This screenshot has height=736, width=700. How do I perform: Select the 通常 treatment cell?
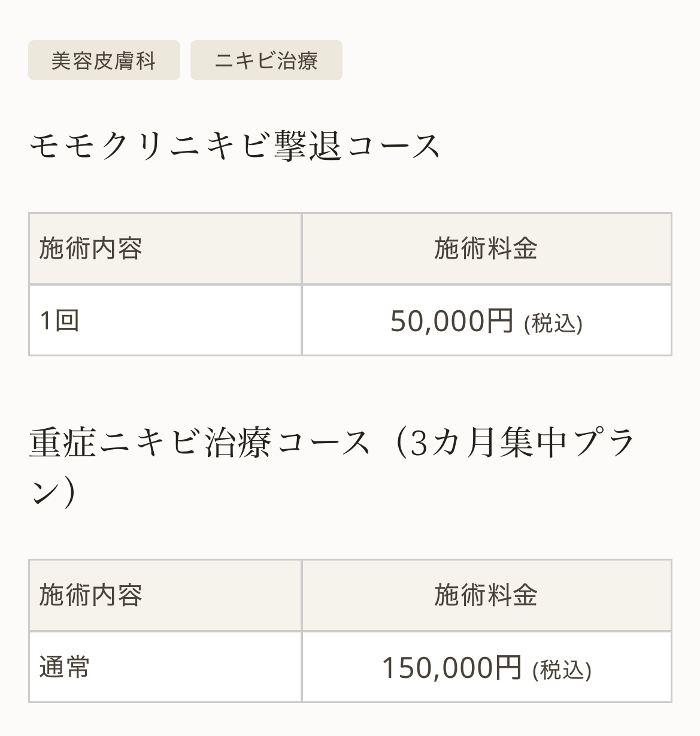pyautogui.click(x=65, y=667)
